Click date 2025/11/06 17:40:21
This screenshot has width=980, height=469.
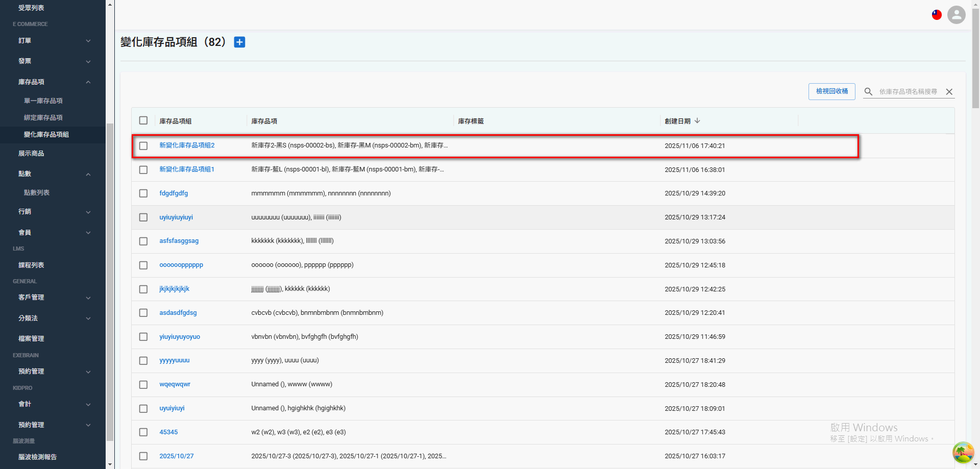[695, 146]
